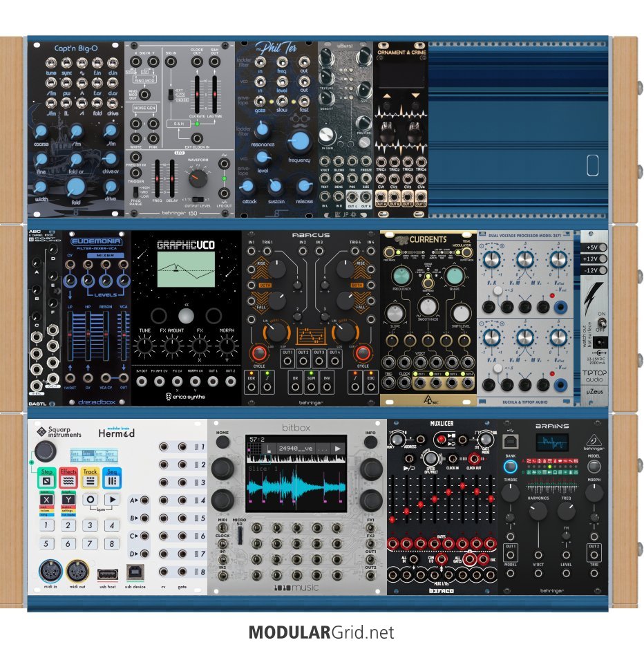This screenshot has width=644, height=647.
Task: Click Hermod track button 5
Action: [x=46, y=543]
